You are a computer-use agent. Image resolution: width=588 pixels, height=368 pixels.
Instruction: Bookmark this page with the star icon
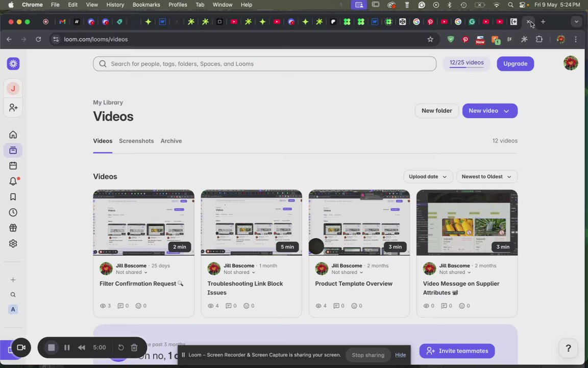tap(430, 39)
